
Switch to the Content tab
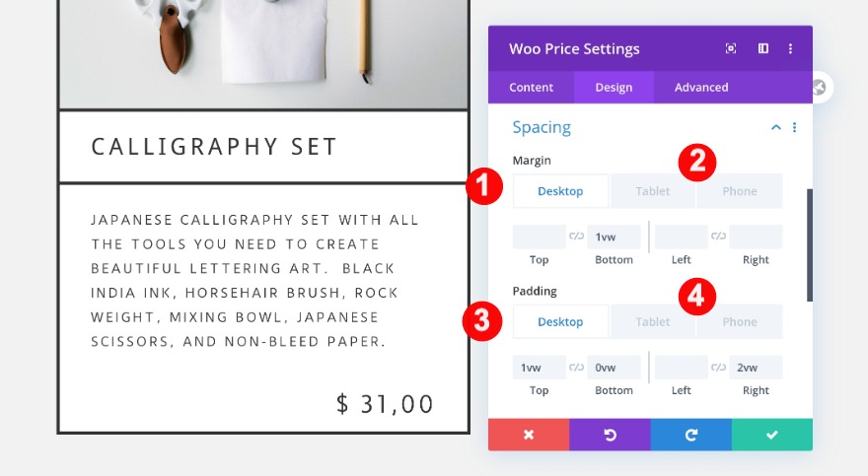coord(532,88)
